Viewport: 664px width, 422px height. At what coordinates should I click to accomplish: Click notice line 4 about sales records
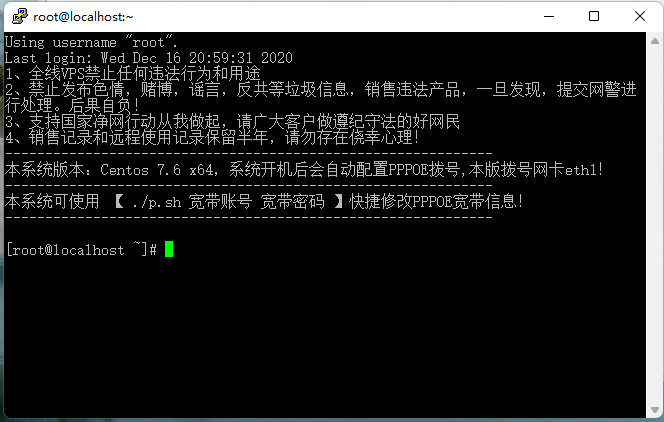coord(212,138)
